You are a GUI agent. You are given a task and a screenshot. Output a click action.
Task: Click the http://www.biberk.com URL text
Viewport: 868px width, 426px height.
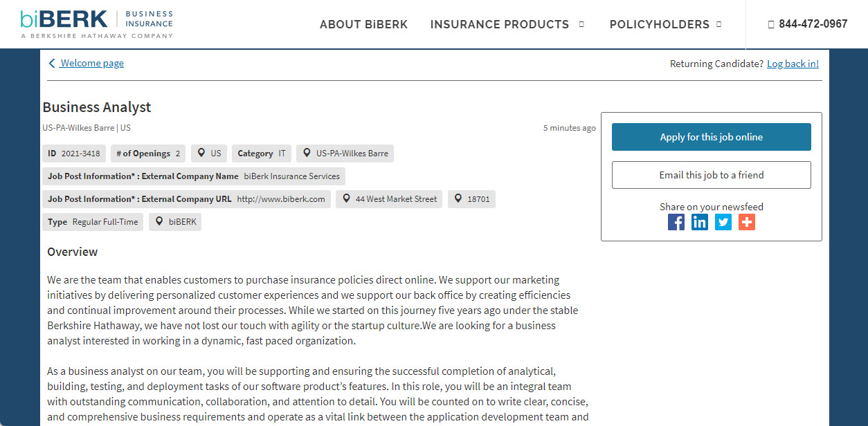281,199
